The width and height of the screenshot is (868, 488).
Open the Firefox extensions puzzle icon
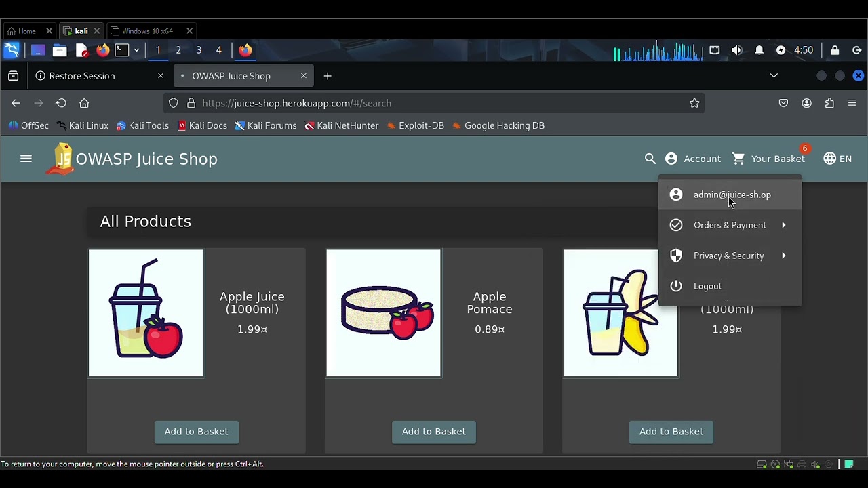pos(829,103)
